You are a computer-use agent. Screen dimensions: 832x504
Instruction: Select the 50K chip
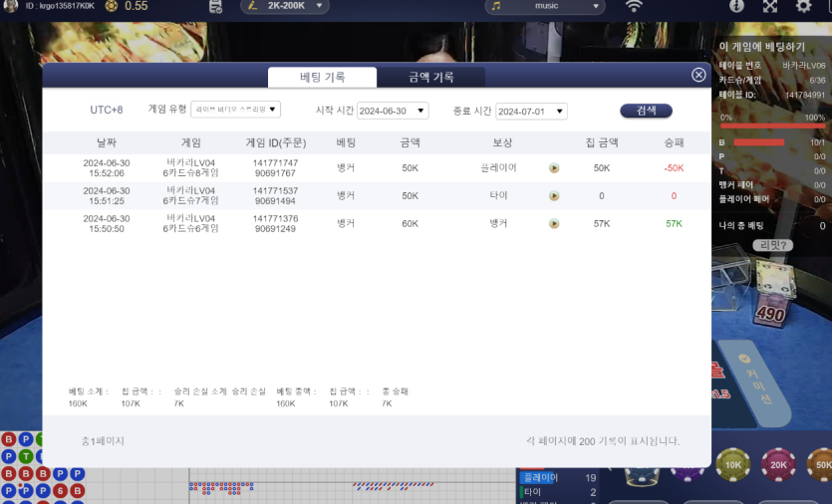pos(820,465)
